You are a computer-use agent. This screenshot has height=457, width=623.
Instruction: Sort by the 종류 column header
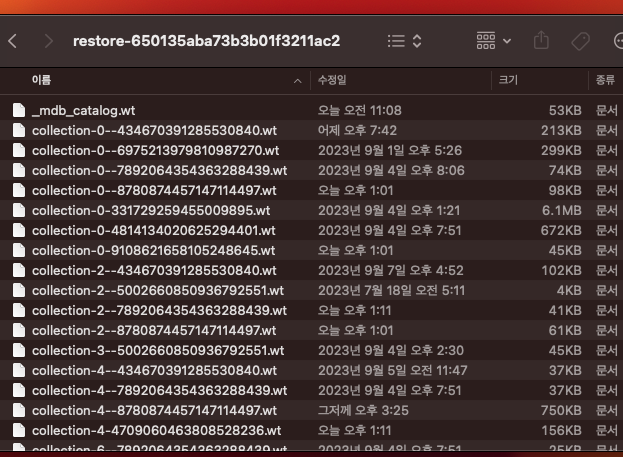coord(605,80)
